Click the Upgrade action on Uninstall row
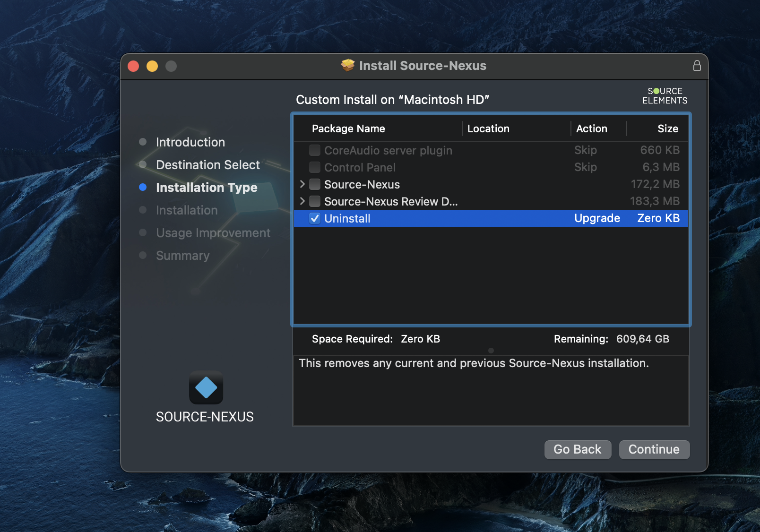 (596, 218)
